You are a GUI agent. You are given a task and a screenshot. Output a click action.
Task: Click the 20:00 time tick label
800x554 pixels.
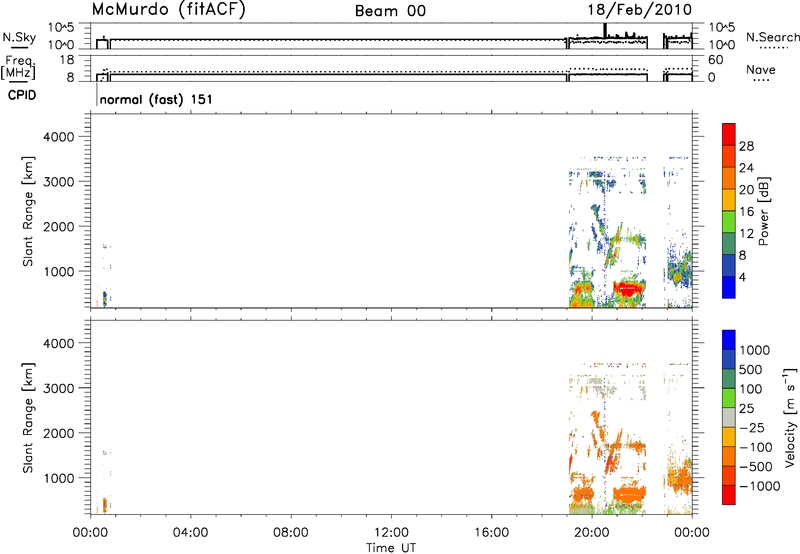(591, 533)
